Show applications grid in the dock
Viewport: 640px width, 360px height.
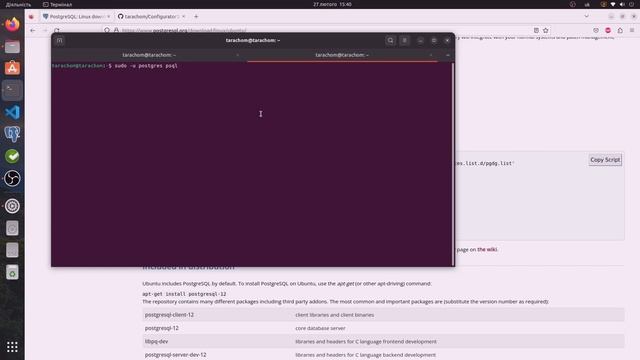[x=12, y=347]
